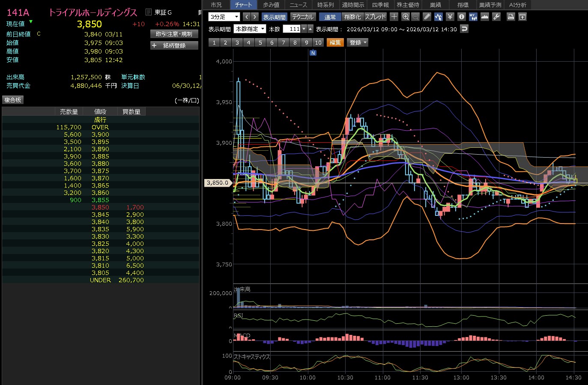Click the yen currency icon
Image resolution: width=588 pixels, height=385 pixels.
(x=450, y=17)
